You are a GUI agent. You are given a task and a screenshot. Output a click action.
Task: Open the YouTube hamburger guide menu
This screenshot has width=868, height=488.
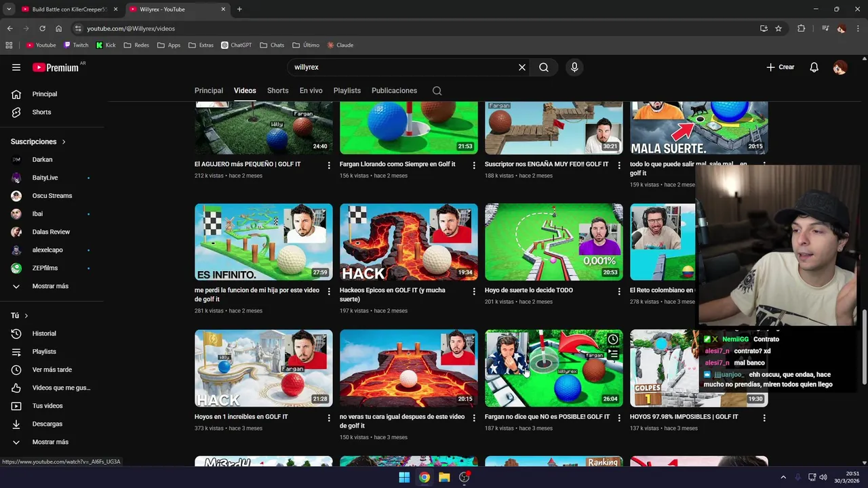pos(16,67)
